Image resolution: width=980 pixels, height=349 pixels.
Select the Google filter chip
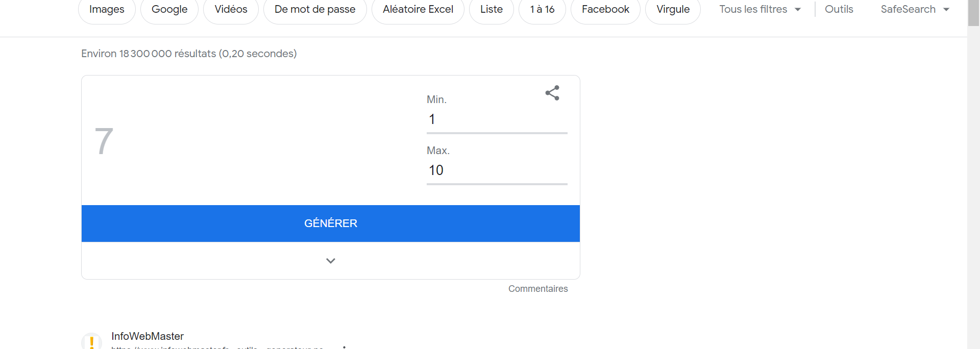169,10
